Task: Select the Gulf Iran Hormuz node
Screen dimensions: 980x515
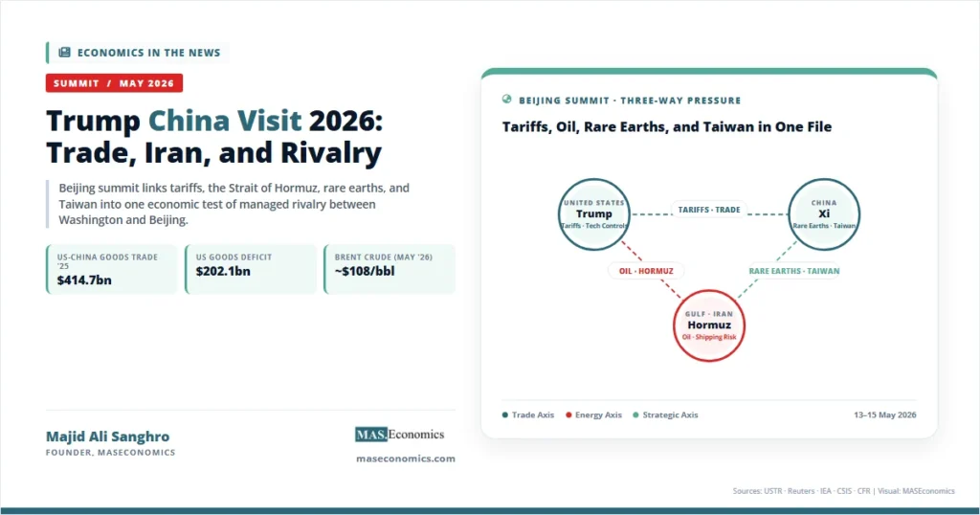Action: pyautogui.click(x=709, y=325)
